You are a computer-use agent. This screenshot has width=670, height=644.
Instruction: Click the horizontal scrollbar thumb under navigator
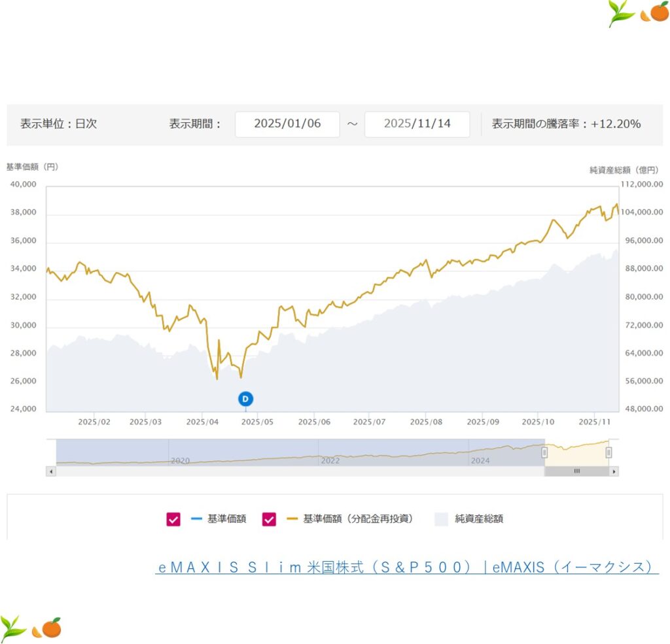click(x=576, y=471)
